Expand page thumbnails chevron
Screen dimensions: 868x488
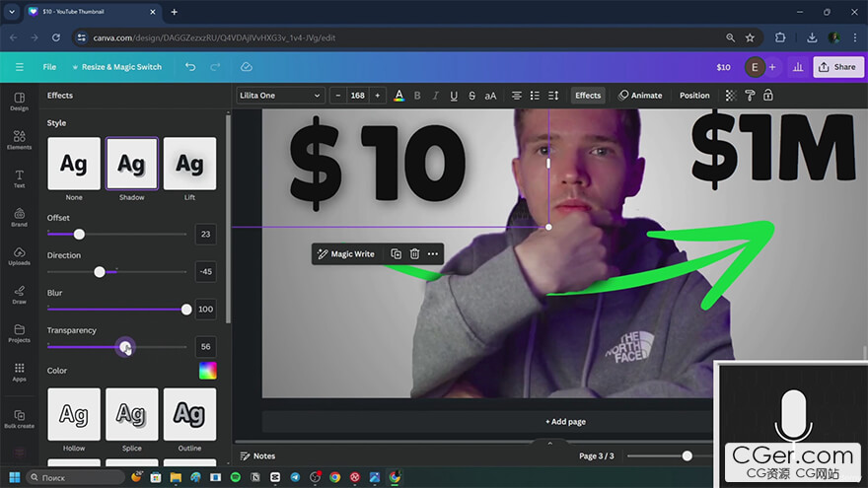tap(549, 444)
